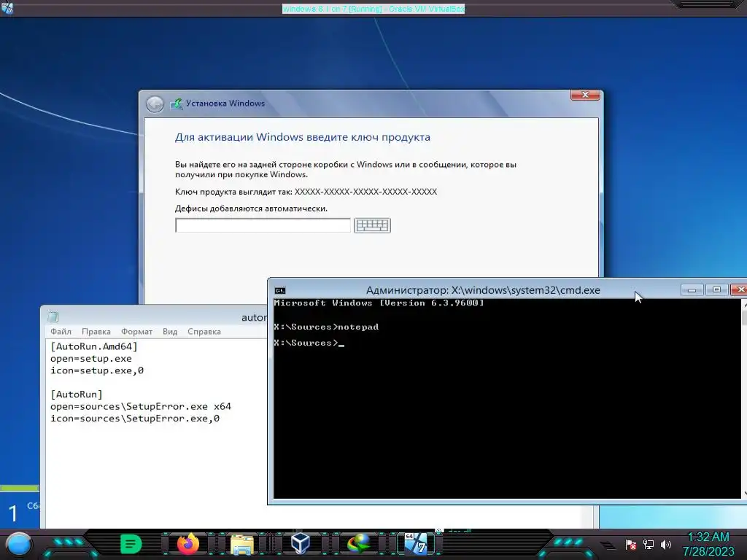Click open=sources\SetupError.exe x64 line

click(141, 407)
